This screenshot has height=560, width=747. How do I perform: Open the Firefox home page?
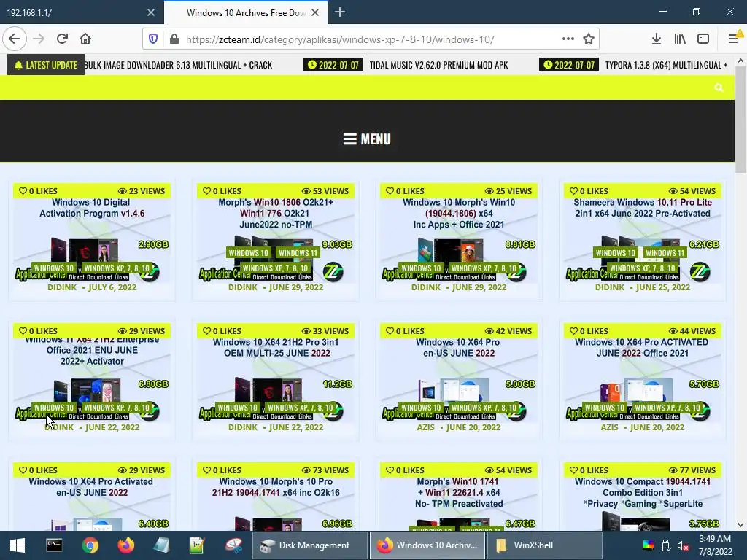click(85, 39)
